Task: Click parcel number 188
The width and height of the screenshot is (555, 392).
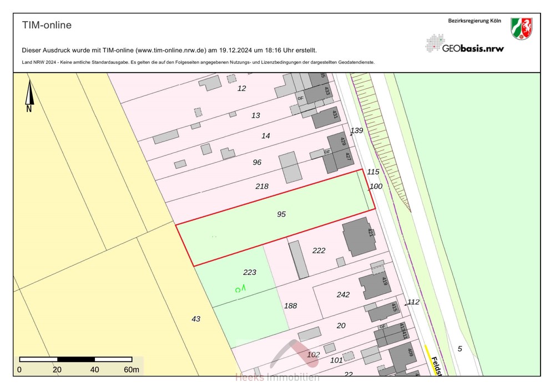Action: pos(291,306)
